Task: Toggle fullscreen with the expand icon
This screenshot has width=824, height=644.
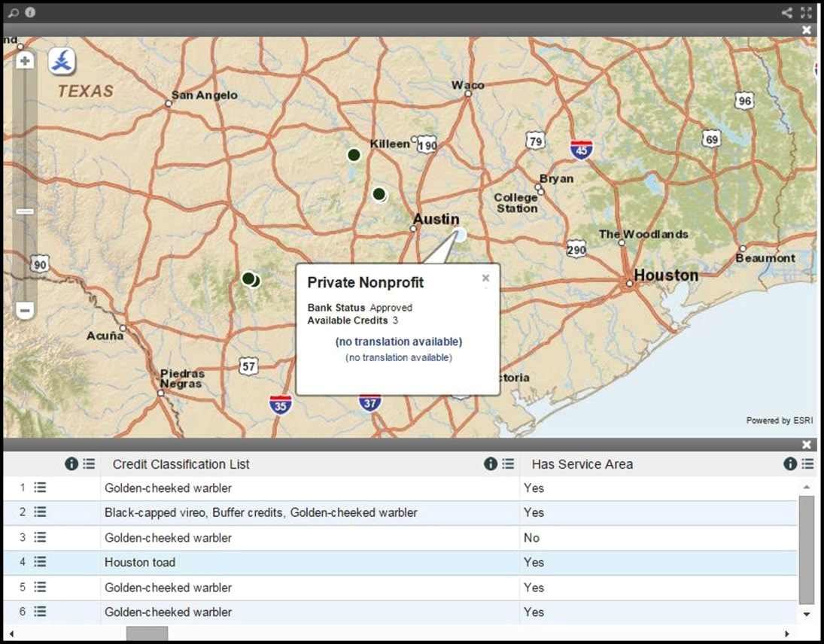Action: 807,13
